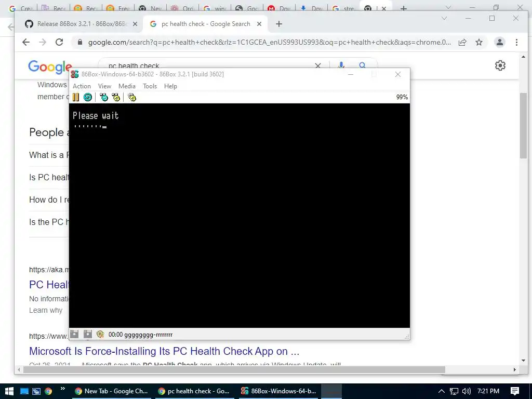Screen dimensions: 532x399
Task: Switch to 'pc health check - Go...' taskbar window
Action: [194, 391]
